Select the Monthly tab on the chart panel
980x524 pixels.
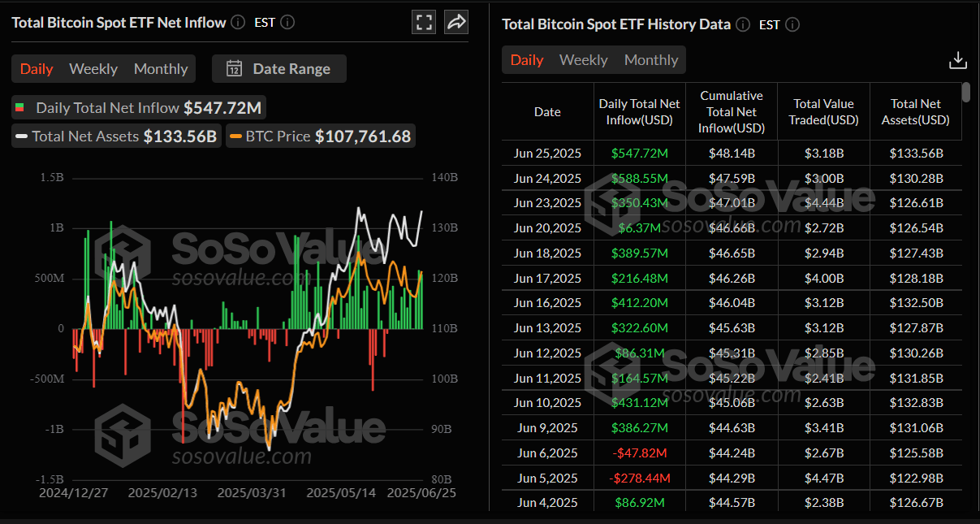click(x=160, y=68)
